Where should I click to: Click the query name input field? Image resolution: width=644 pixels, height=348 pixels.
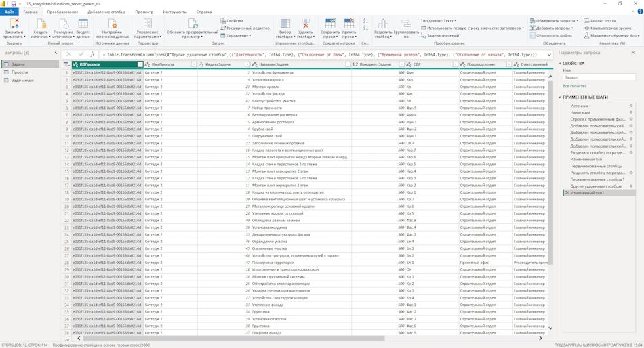click(599, 77)
